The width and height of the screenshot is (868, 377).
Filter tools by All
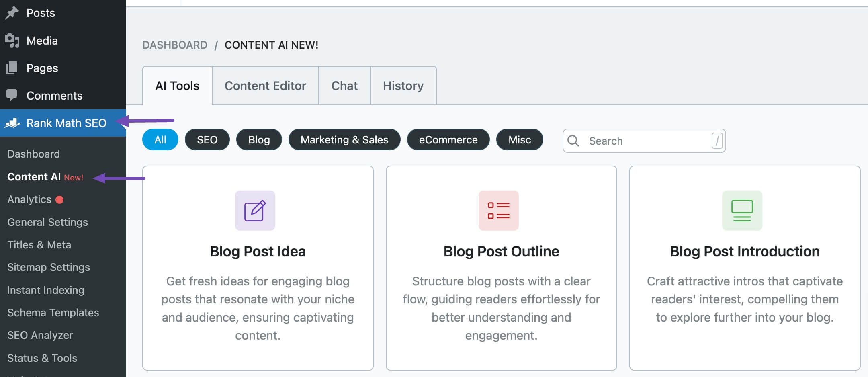(160, 139)
